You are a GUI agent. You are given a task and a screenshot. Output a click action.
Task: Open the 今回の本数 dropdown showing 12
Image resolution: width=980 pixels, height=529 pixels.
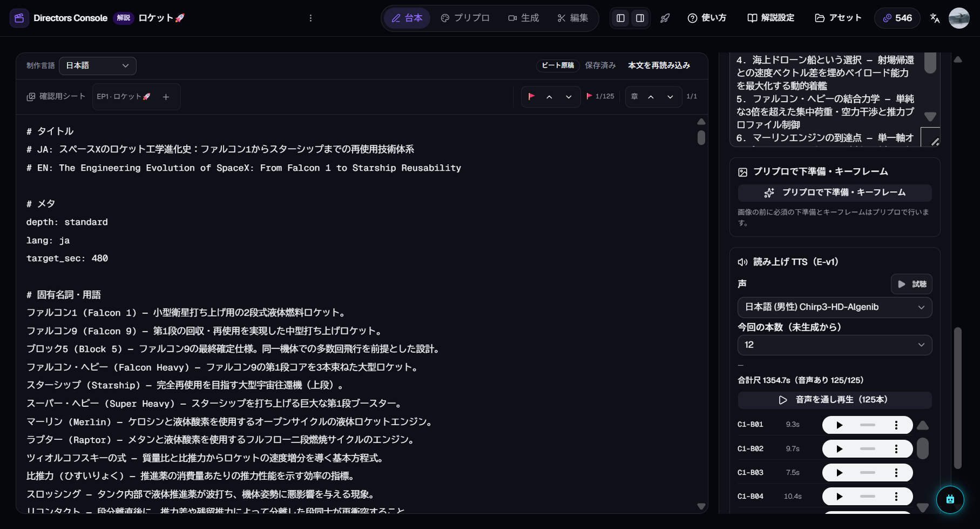pos(835,345)
